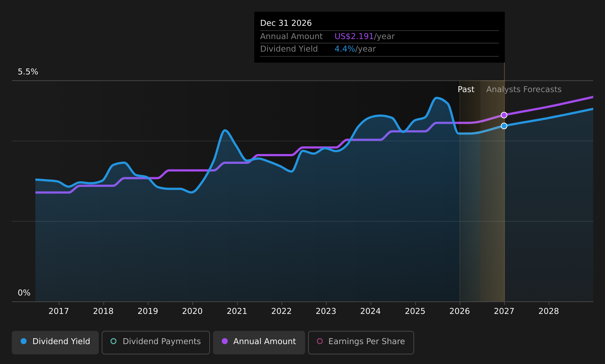
Task: Enable the Dividend Payments series
Action: (x=156, y=342)
